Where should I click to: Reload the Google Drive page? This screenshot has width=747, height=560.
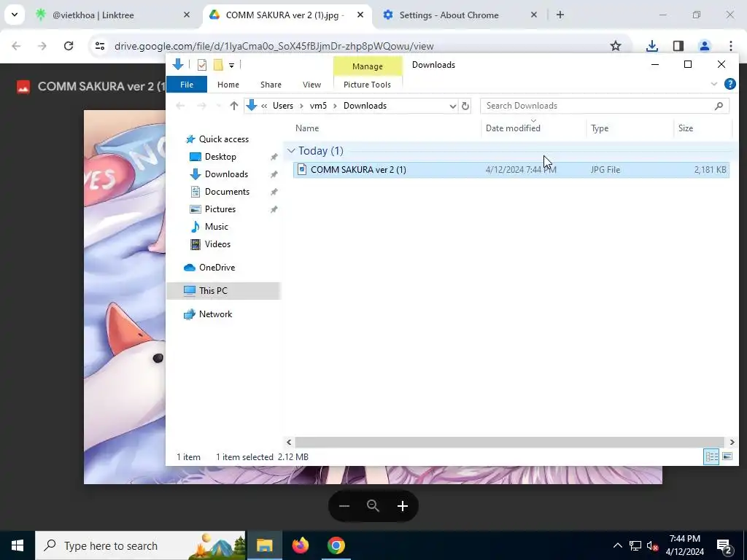(x=69, y=46)
